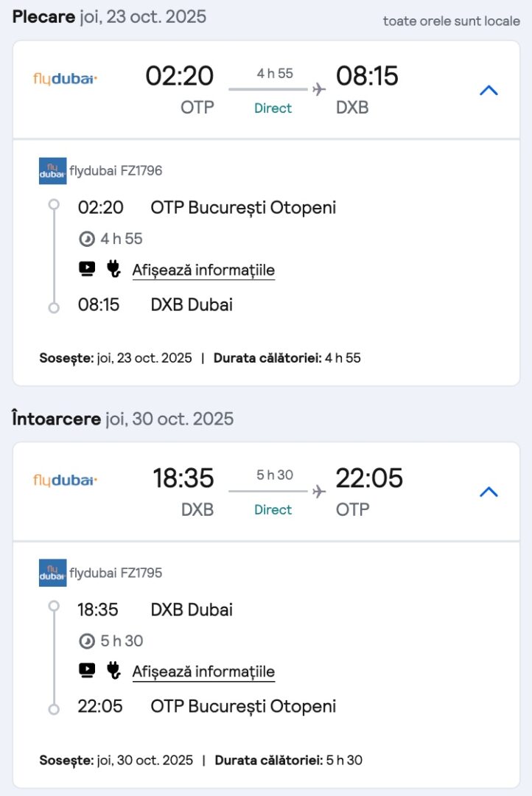Click the entertainment screen icon for FZ1795
Screen dimensions: 532x796
pyautogui.click(x=87, y=671)
